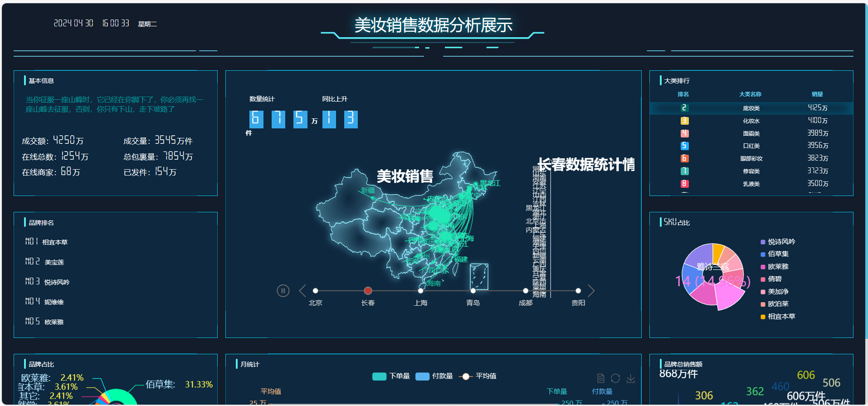Screen dimensions: 868x406
Task: Click the 面霜类 row in category ranking
Action: point(751,133)
